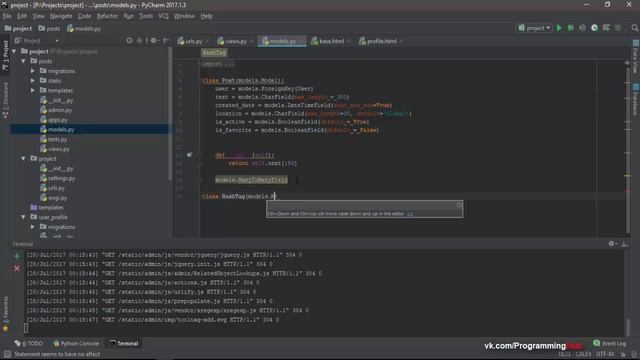Click the Run with Coverage icon in toolbar

582,28
